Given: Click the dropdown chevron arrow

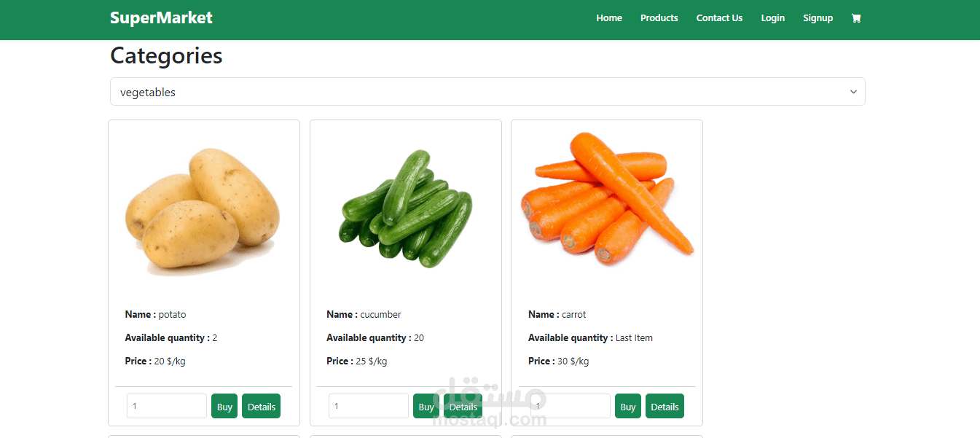Looking at the screenshot, I should (x=853, y=92).
